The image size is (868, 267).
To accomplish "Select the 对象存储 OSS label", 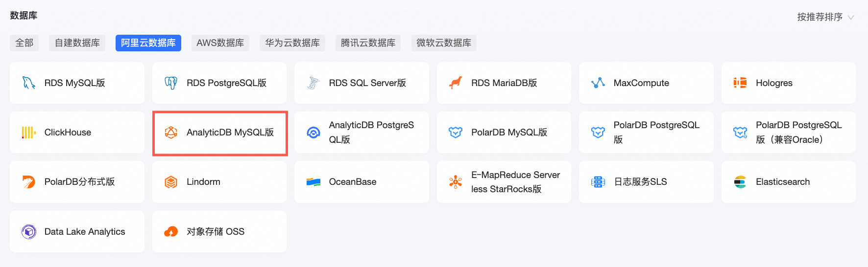I will tap(216, 232).
